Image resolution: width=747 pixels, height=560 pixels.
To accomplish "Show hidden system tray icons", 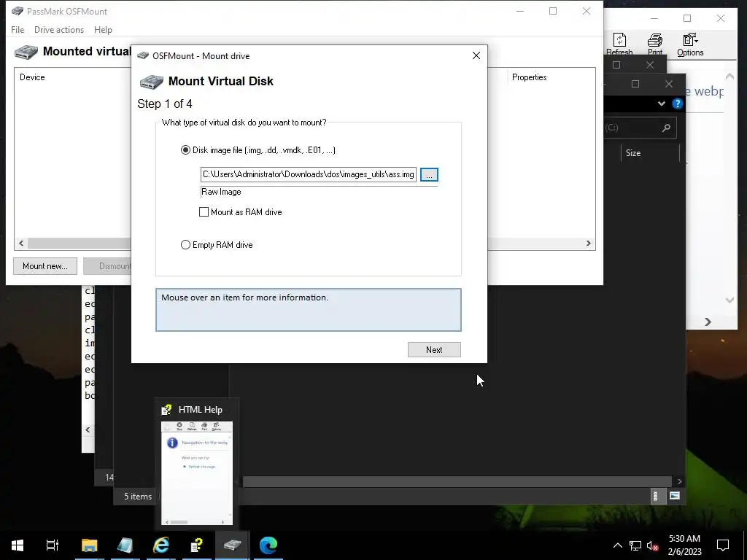I will tap(617, 545).
